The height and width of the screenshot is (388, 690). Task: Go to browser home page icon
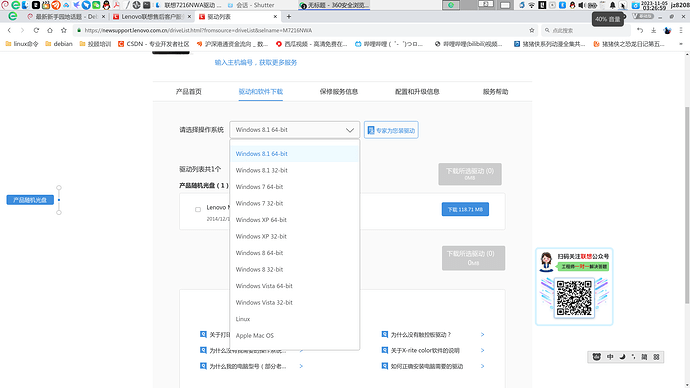[x=50, y=30]
